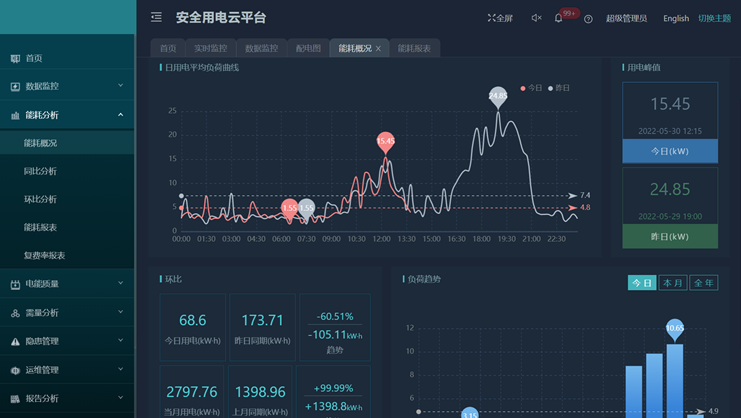Collapse sidebar with hamburger menu icon
The image size is (741, 418).
[x=156, y=17]
